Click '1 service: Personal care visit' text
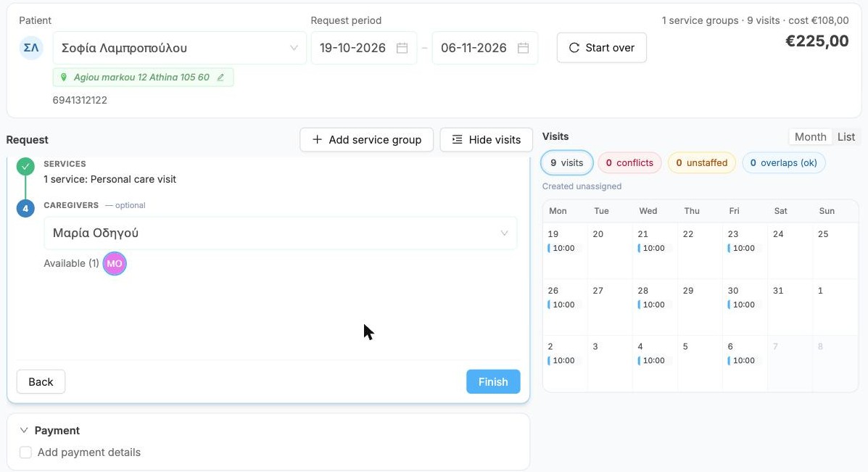 pos(109,179)
